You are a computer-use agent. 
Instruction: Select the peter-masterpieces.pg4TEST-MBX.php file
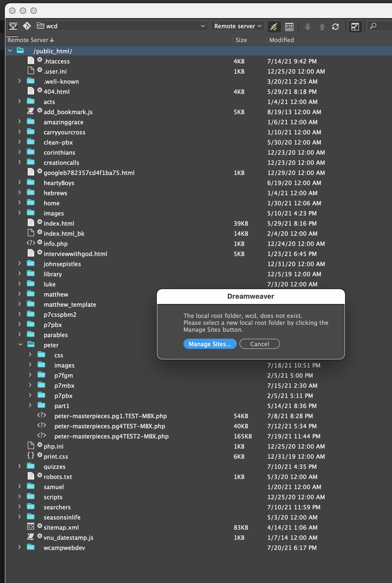(198, 426)
